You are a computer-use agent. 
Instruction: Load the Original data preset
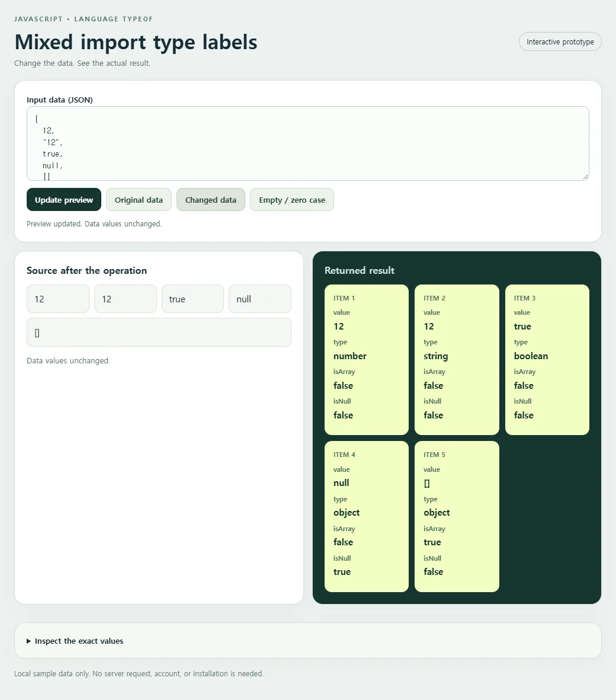tap(139, 200)
